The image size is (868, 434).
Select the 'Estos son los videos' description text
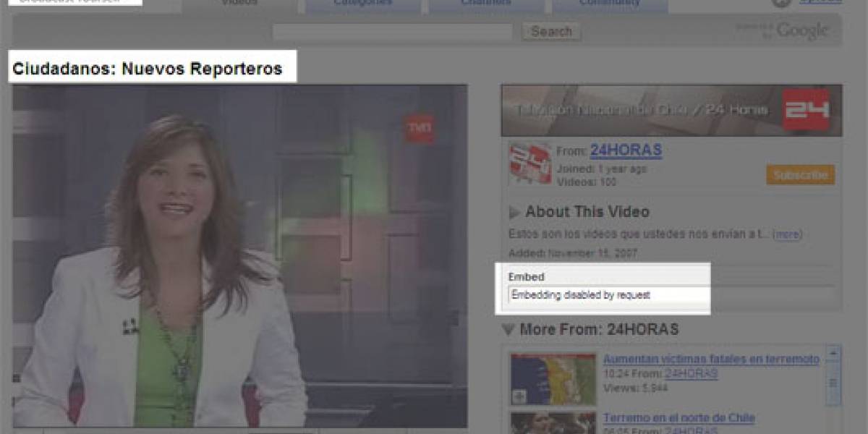coord(639,234)
